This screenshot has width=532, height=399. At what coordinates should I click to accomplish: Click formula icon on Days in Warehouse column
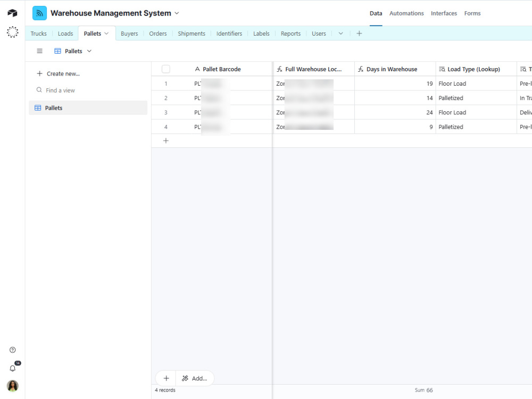tap(361, 69)
